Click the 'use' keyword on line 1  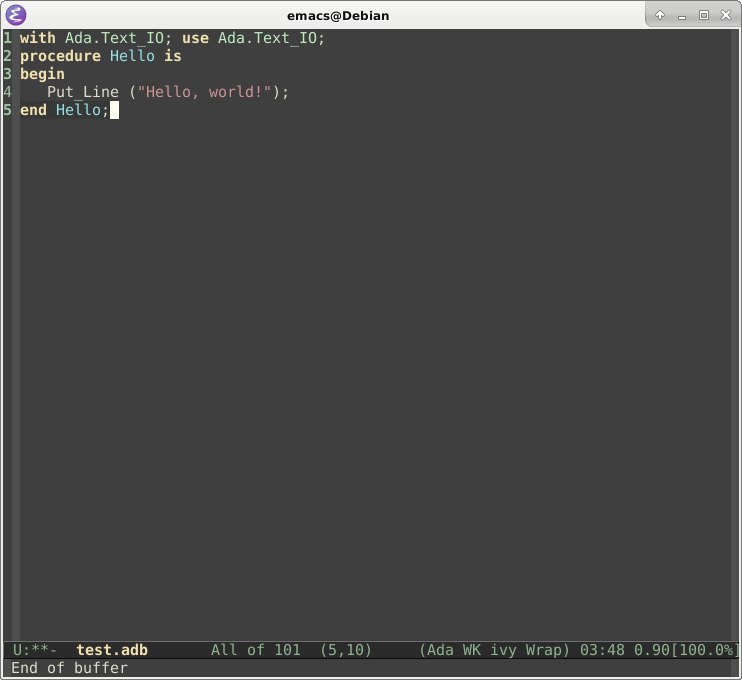point(195,38)
